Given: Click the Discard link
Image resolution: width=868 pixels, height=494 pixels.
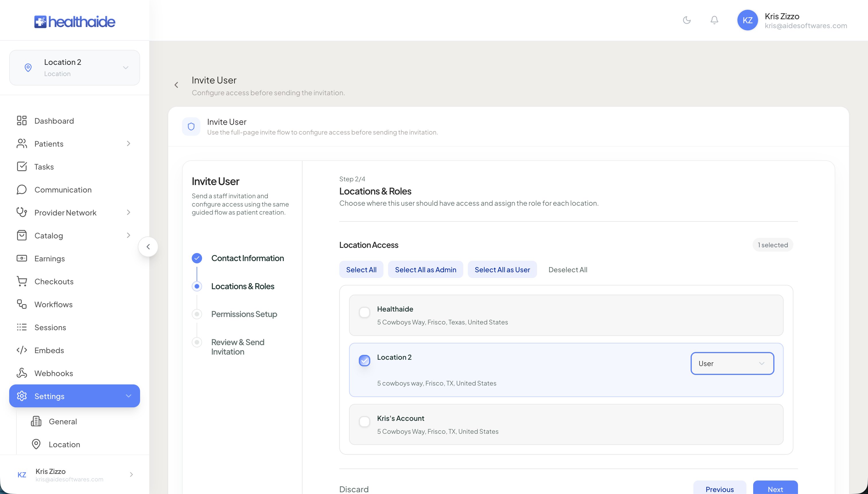Looking at the screenshot, I should tap(354, 489).
